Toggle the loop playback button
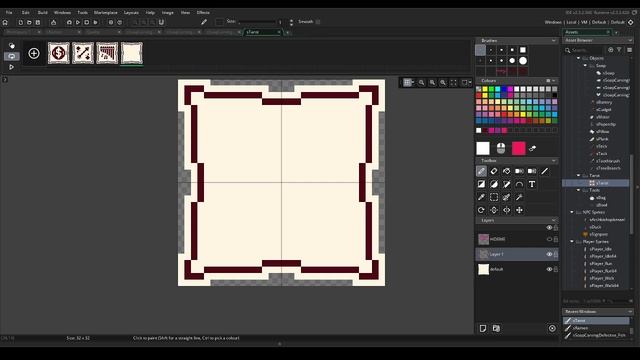 (x=11, y=56)
